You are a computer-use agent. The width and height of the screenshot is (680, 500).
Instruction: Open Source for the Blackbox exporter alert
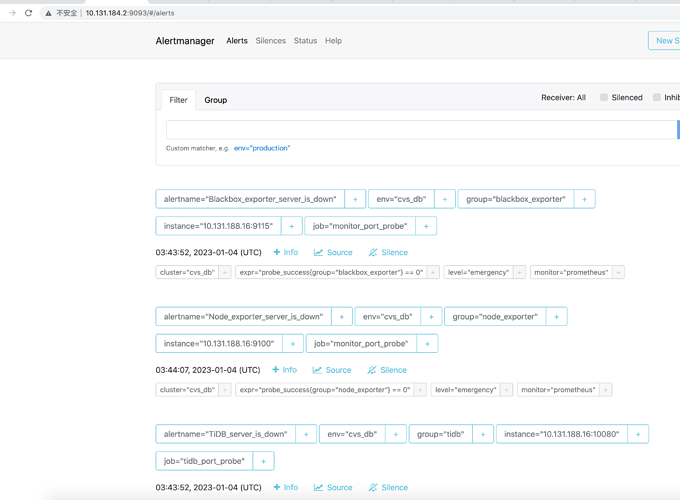point(333,252)
